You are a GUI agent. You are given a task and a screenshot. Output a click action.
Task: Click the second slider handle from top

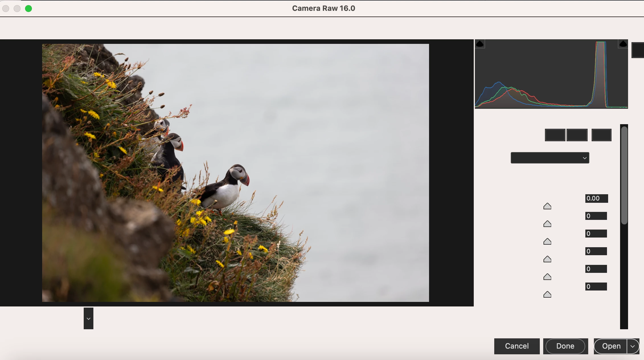point(547,224)
